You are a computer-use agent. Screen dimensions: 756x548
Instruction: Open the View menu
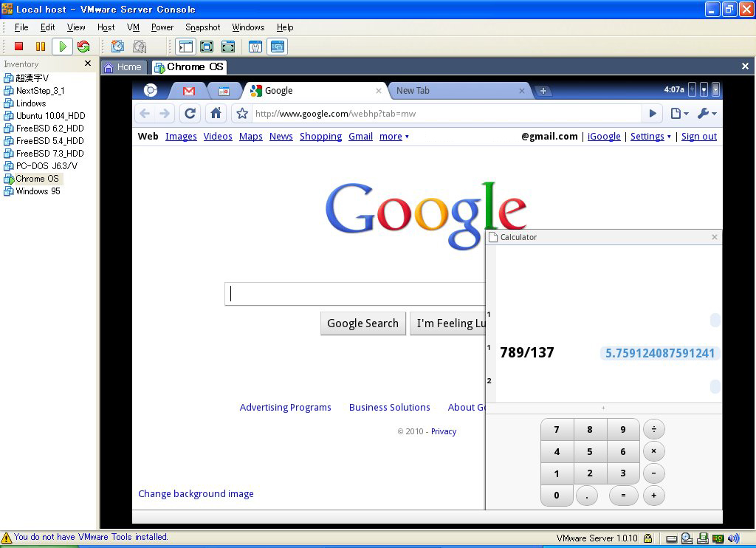[x=76, y=27]
